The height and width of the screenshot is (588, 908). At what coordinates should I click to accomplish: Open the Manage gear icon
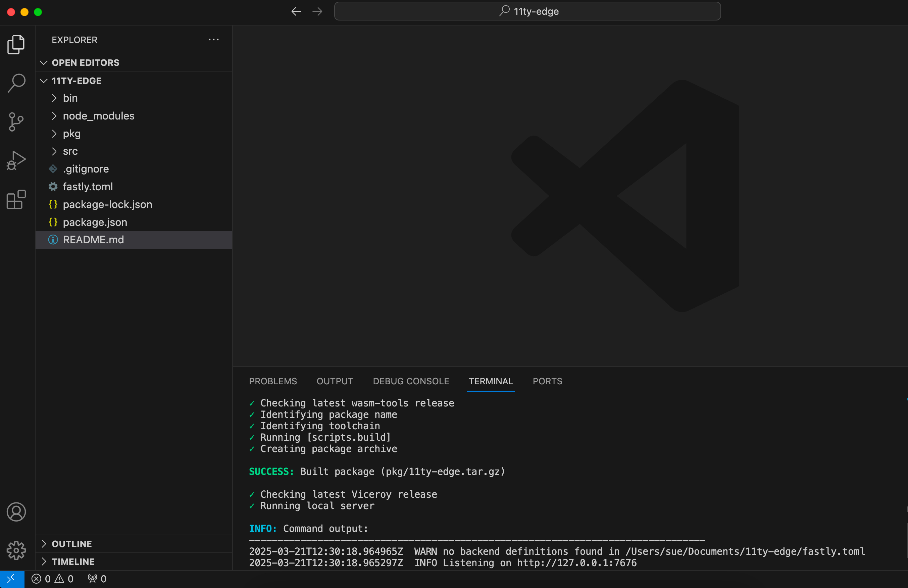point(16,550)
